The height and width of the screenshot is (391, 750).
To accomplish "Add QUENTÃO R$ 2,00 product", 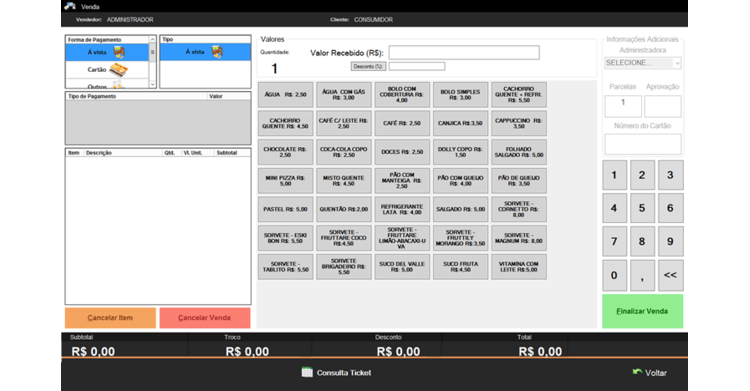I will click(343, 210).
